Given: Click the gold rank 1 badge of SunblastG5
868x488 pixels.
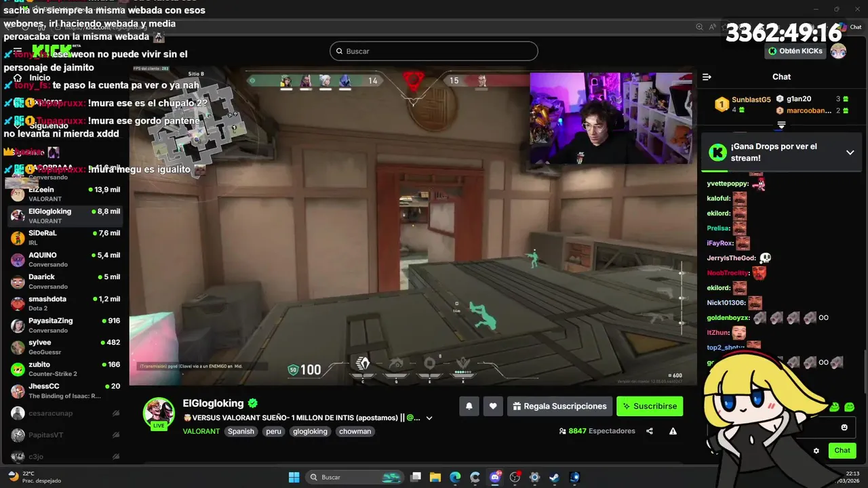Looking at the screenshot, I should click(722, 104).
